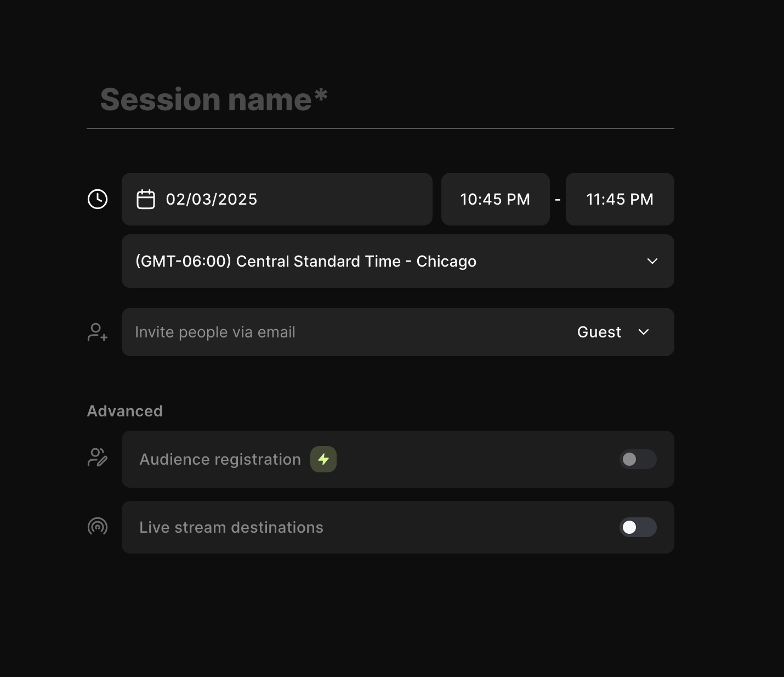Open the Central Standard Time timezone dropdown
The height and width of the screenshot is (677, 784).
[x=398, y=261]
